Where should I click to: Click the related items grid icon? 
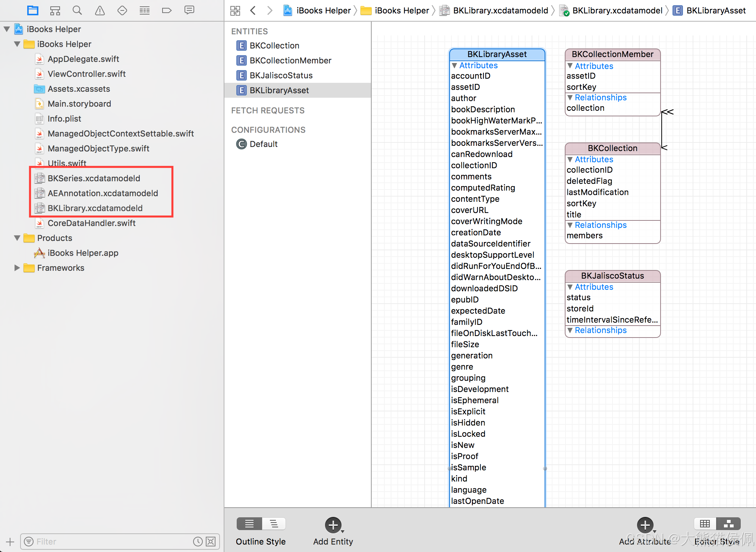pos(235,10)
